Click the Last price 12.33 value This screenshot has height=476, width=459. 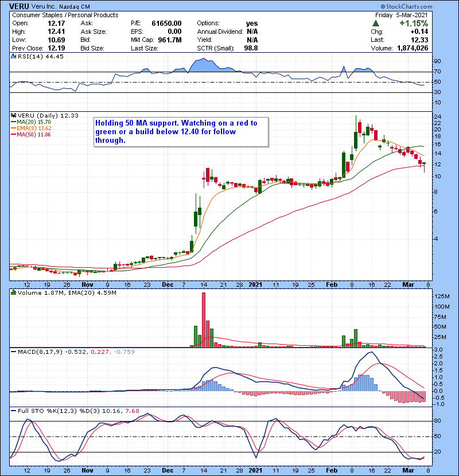point(419,40)
